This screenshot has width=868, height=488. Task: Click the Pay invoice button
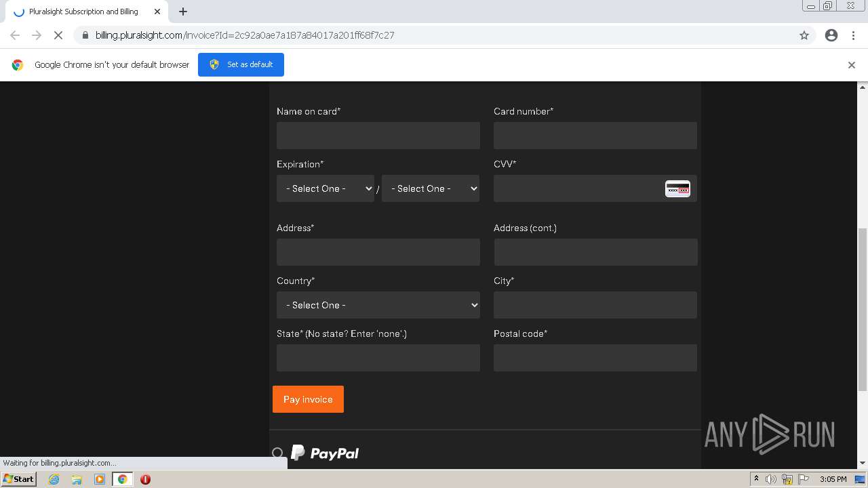point(308,399)
